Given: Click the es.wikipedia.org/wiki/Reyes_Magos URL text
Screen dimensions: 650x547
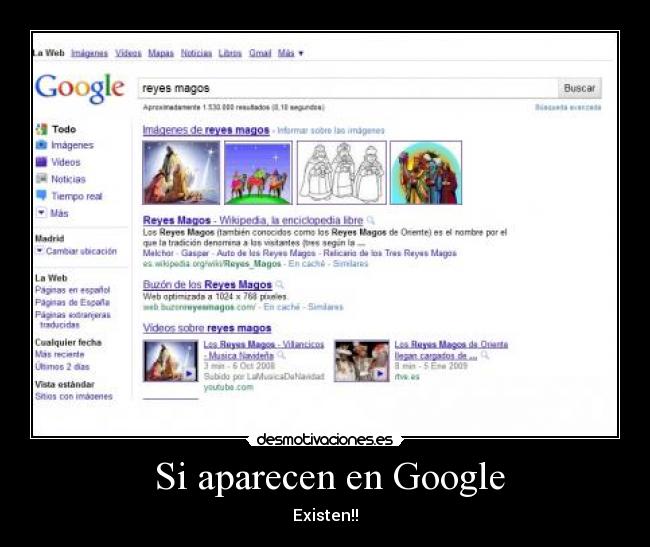Looking at the screenshot, I should (x=212, y=264).
